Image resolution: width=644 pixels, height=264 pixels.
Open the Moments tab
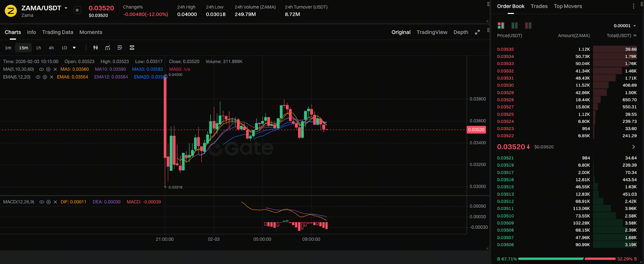point(91,32)
